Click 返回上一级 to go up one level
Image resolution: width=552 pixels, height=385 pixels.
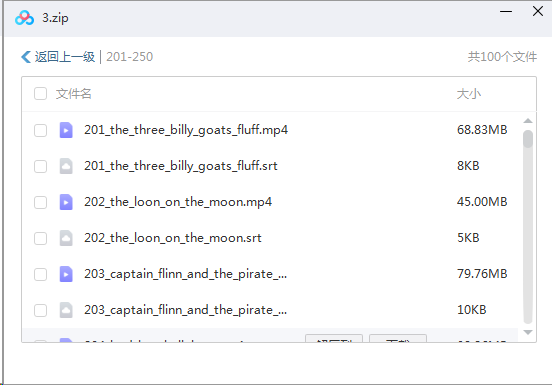point(65,57)
